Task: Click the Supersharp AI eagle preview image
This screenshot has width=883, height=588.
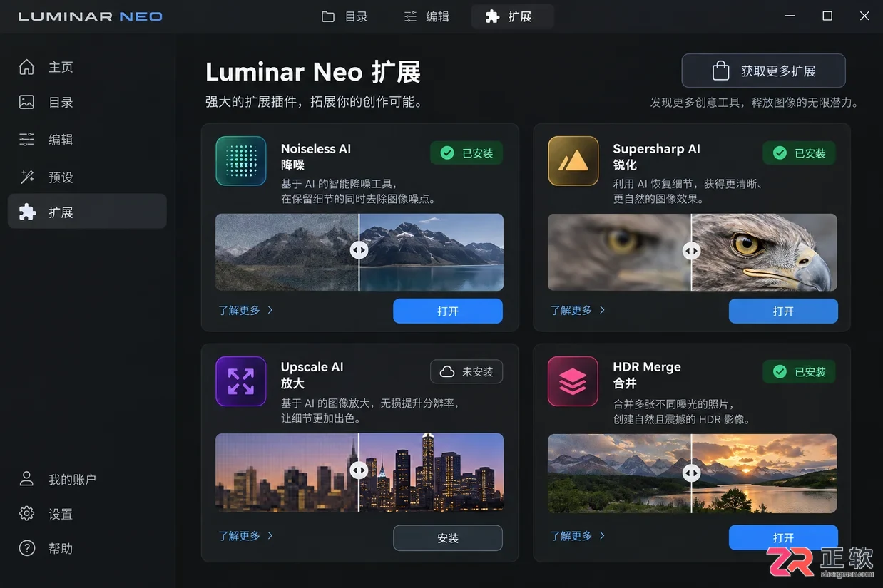Action: click(693, 252)
